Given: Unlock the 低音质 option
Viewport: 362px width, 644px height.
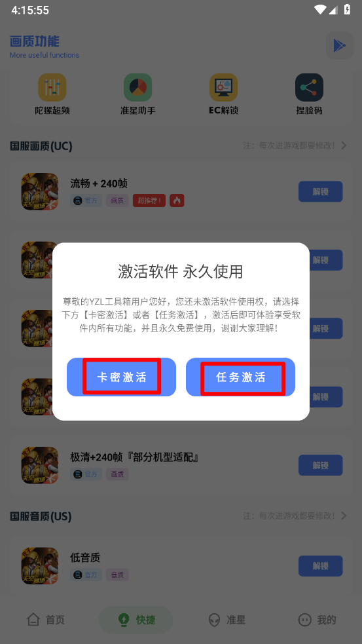Looking at the screenshot, I should point(321,566).
